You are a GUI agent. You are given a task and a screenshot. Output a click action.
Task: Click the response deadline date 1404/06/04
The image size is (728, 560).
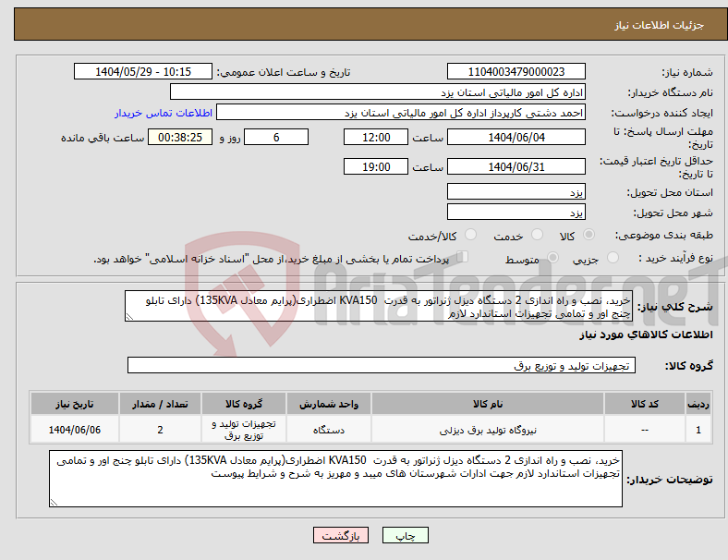click(516, 137)
